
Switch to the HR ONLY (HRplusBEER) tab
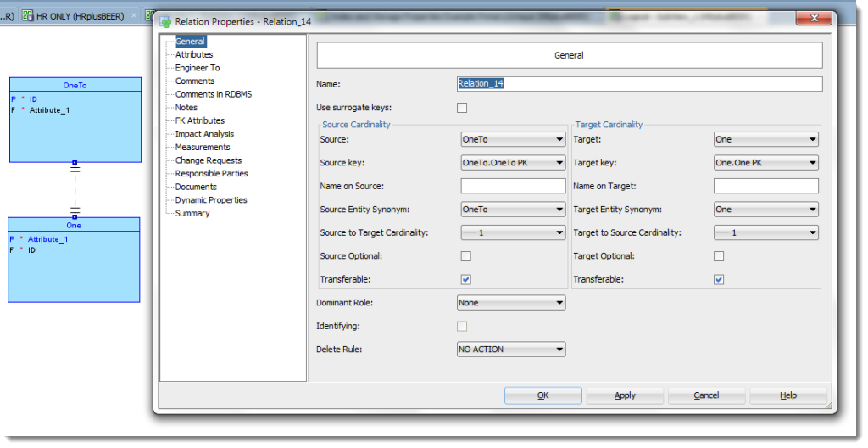pyautogui.click(x=81, y=15)
